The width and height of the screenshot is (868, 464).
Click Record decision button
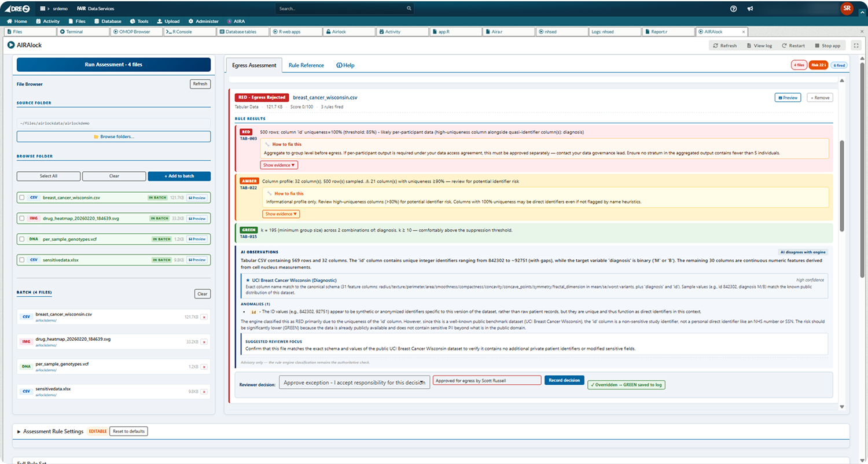564,380
